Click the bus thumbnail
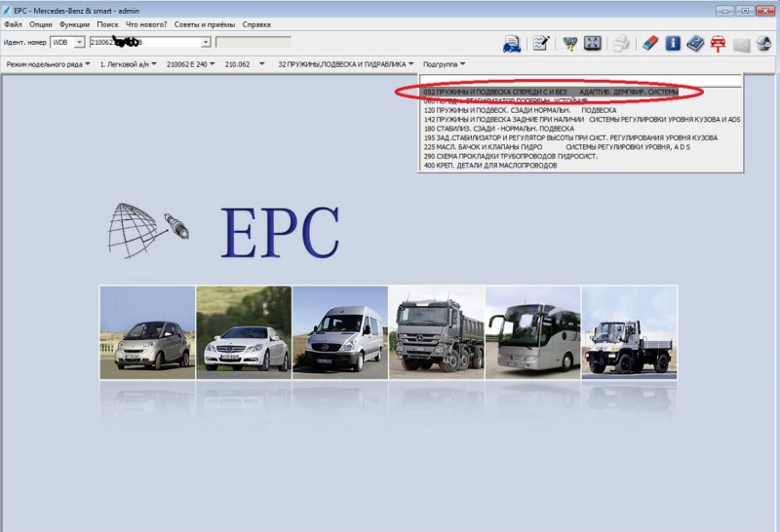Image resolution: width=780 pixels, height=532 pixels. (532, 332)
